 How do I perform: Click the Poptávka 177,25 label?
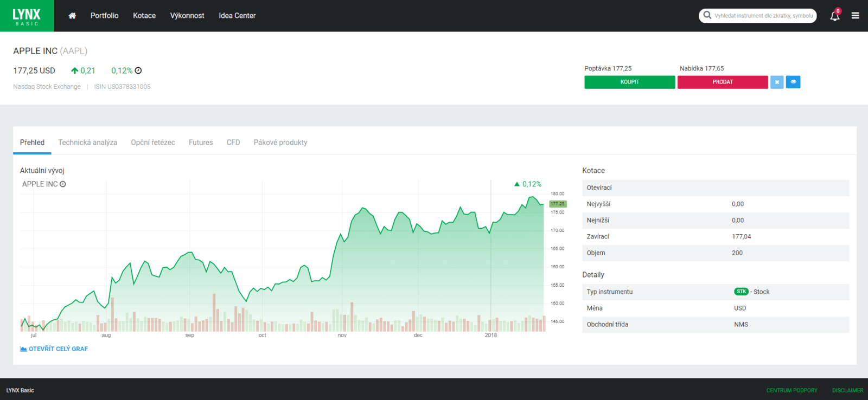click(x=608, y=68)
